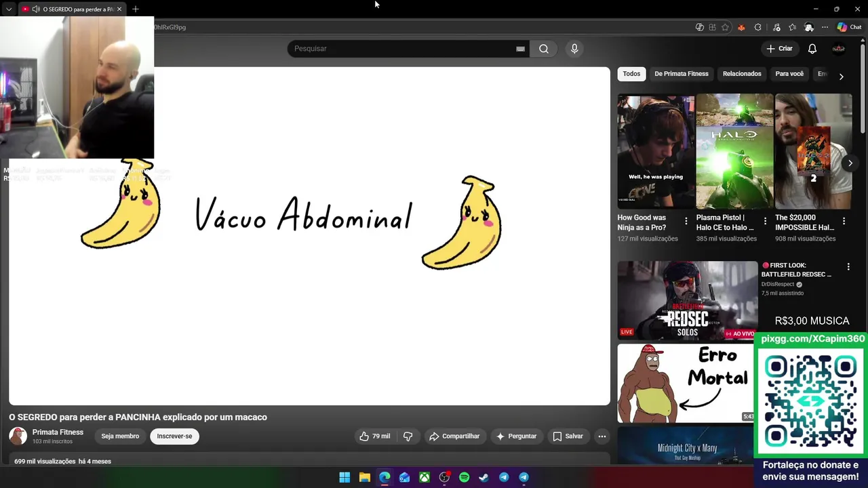Open the 'Erro Mortal' video thumbnail
Screen dimensions: 868x488
click(686, 383)
